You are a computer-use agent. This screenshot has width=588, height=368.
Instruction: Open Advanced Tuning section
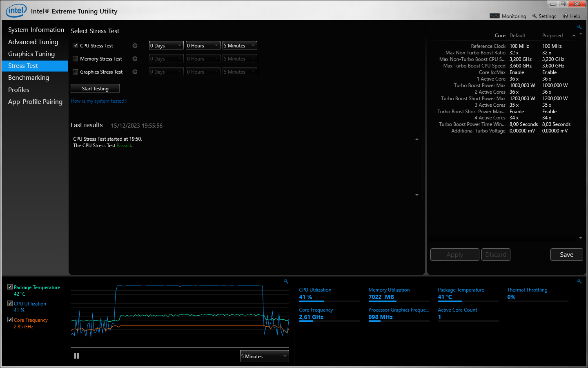pyautogui.click(x=35, y=42)
